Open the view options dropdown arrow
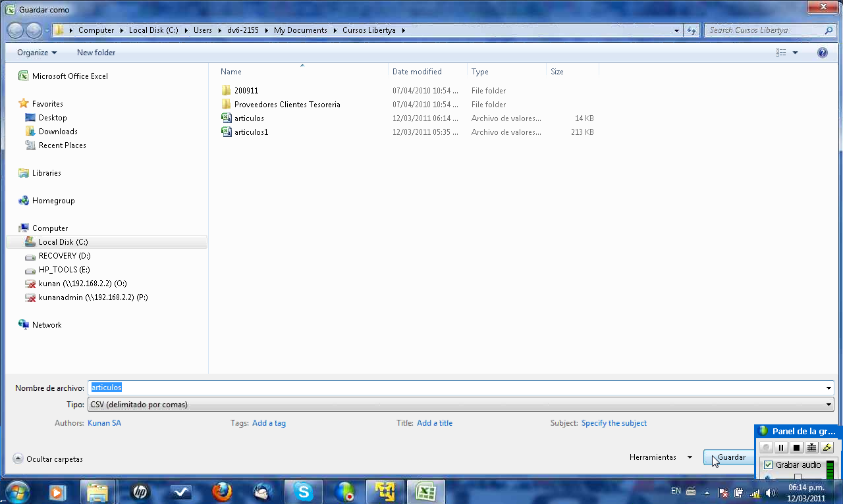This screenshot has width=843, height=504. click(795, 53)
